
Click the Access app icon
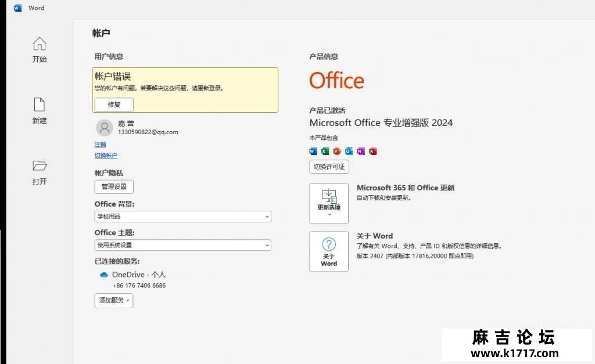click(x=373, y=152)
